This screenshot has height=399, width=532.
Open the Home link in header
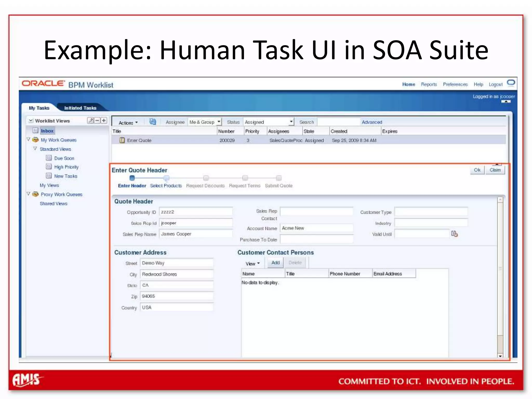(x=409, y=84)
